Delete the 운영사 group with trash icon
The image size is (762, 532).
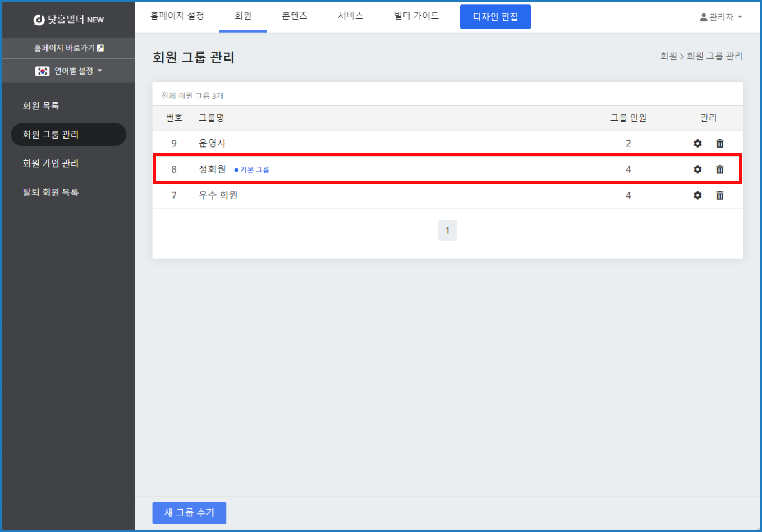point(719,144)
